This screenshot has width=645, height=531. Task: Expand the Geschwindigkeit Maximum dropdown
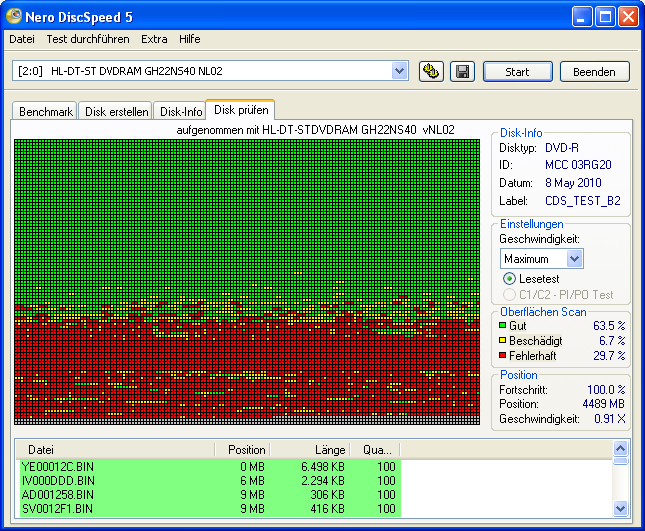tap(575, 259)
